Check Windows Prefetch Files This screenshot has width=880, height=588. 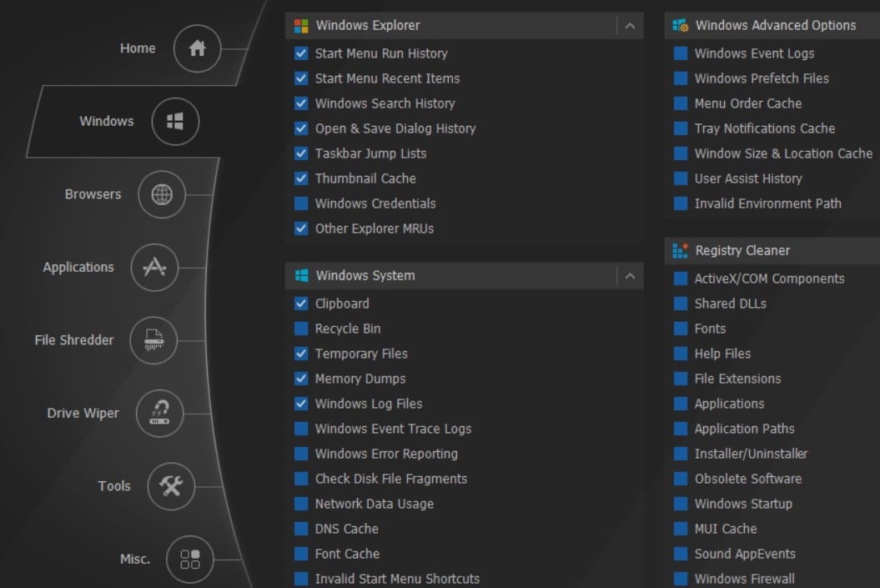click(681, 78)
